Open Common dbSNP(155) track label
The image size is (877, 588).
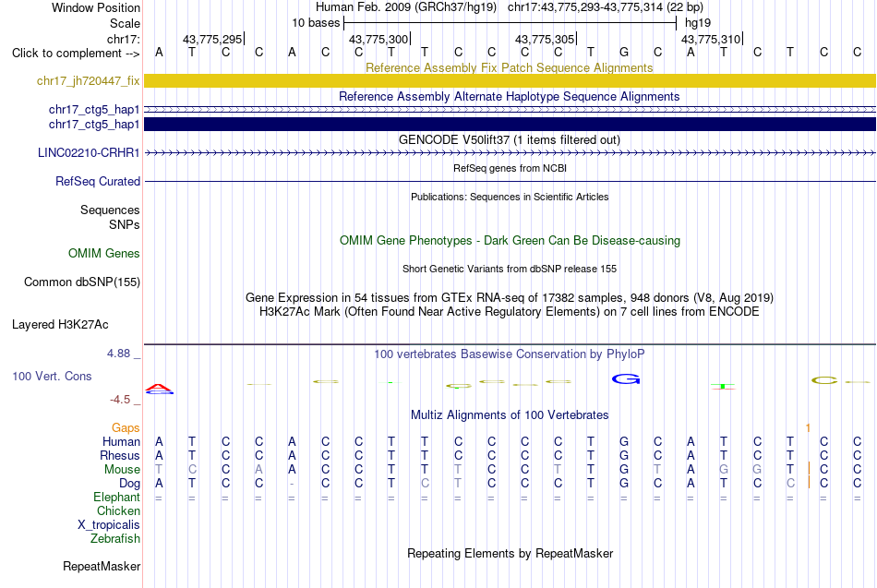(81, 282)
